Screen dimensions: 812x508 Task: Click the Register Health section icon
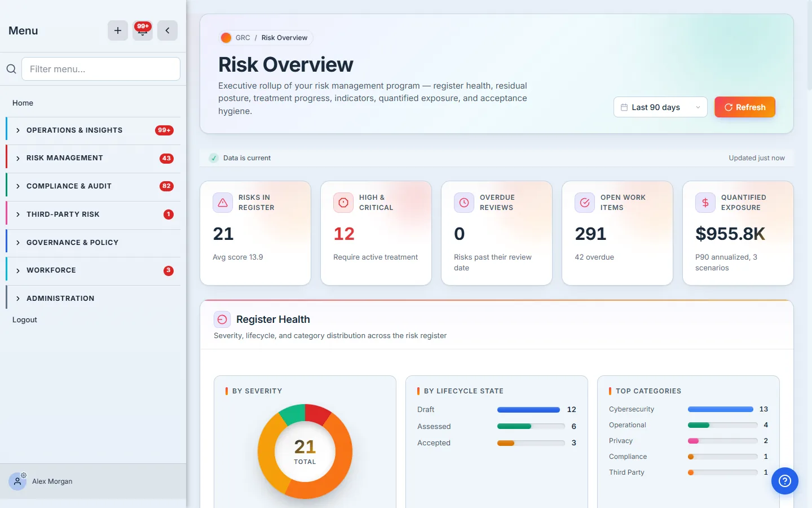pyautogui.click(x=222, y=319)
